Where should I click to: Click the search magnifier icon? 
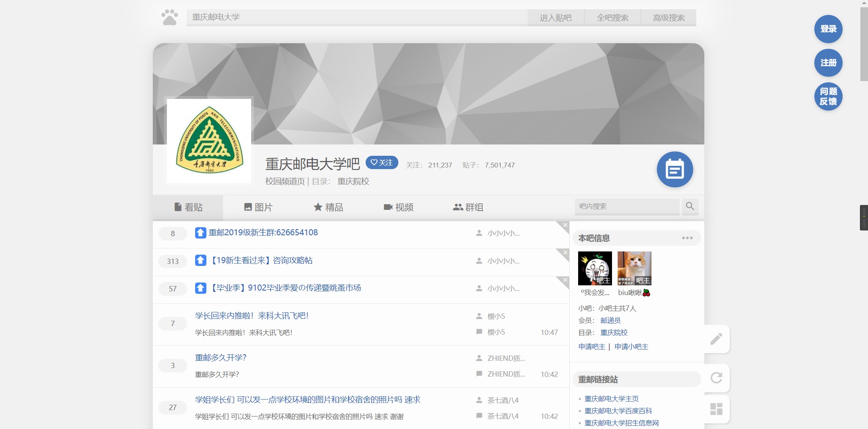tap(690, 207)
